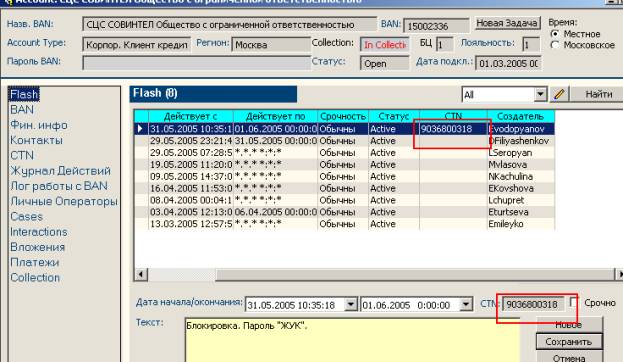Click the Collection status field
This screenshot has width=623, height=362.
point(384,45)
